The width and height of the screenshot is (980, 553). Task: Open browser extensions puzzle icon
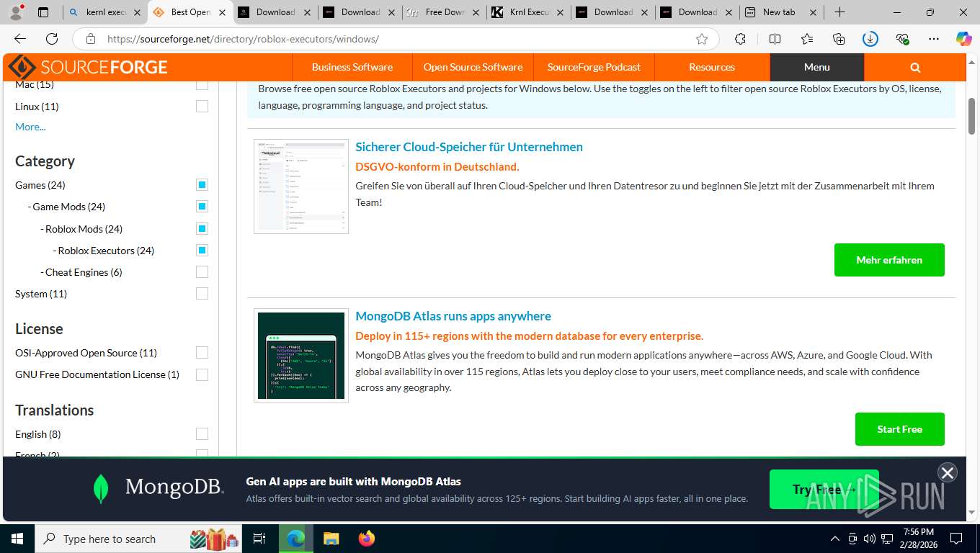740,39
